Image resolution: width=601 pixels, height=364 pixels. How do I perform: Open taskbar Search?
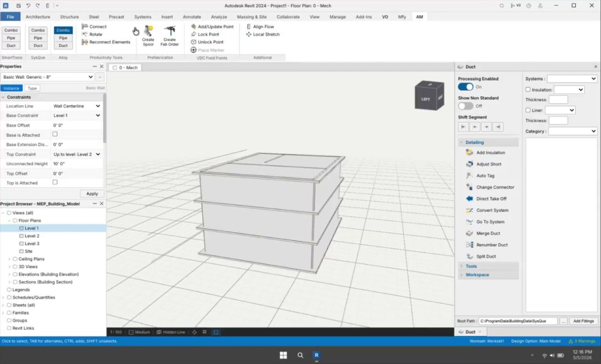300,355
